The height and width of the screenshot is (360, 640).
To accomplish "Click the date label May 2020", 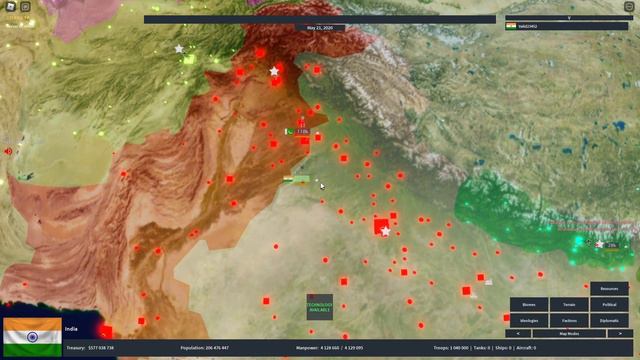I will click(320, 28).
